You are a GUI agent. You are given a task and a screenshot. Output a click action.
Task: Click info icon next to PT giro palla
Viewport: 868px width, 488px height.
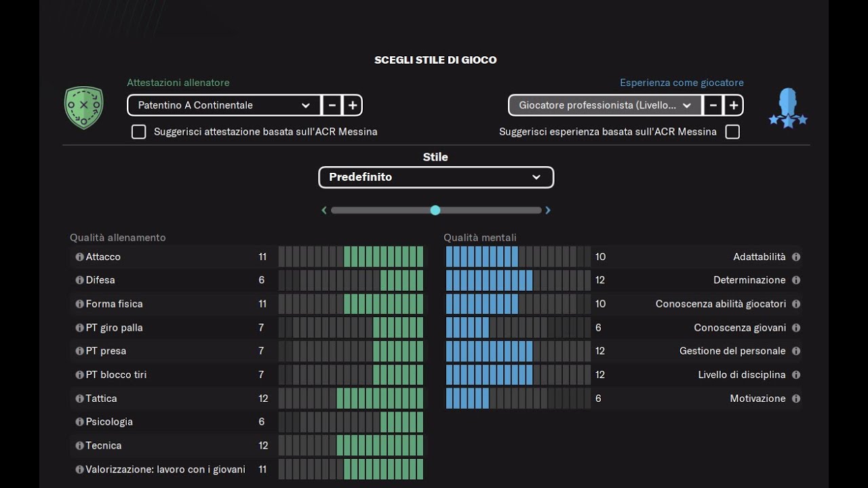coord(79,327)
